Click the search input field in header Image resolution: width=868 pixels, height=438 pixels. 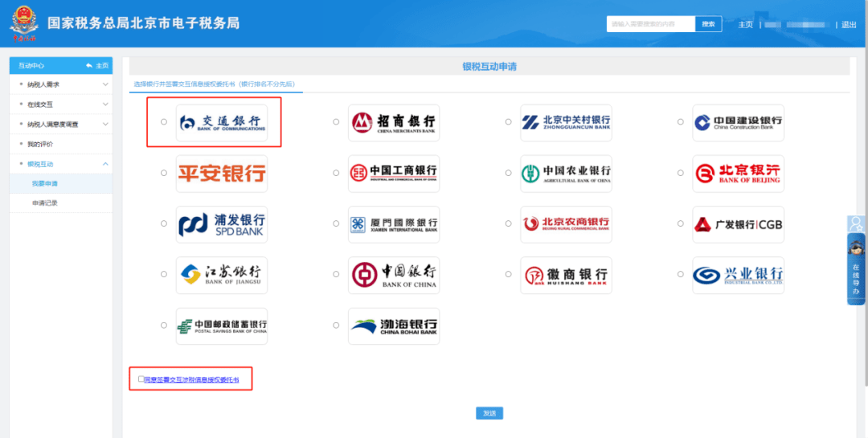click(x=650, y=24)
